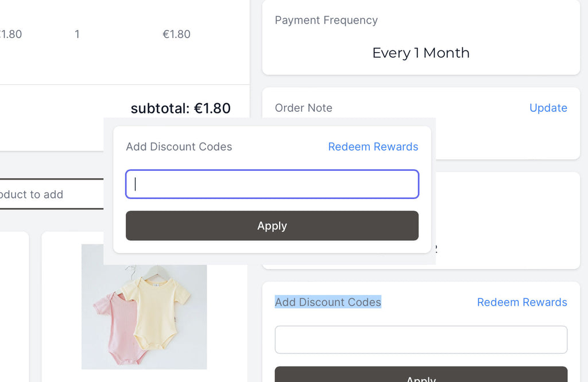
Task: Open Redeem Rewards link in lower right card
Action: tap(521, 302)
